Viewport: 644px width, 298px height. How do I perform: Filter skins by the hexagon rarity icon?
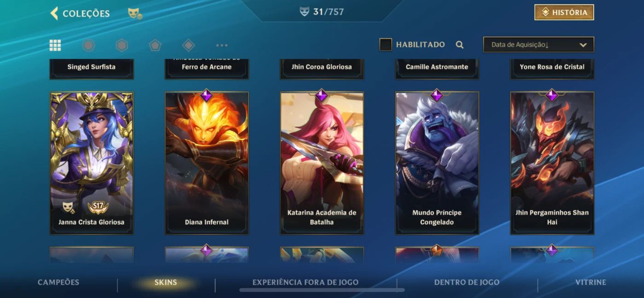point(121,45)
